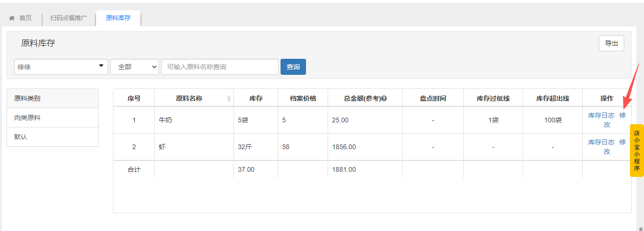Select 肉类原料 in the category list
Screen dimensions: 644x231
[x=27, y=118]
